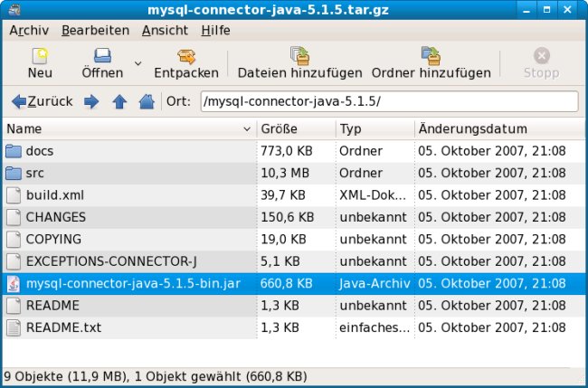This screenshot has height=388, width=588.
Task: Click into the Ort location field
Action: tap(388, 101)
